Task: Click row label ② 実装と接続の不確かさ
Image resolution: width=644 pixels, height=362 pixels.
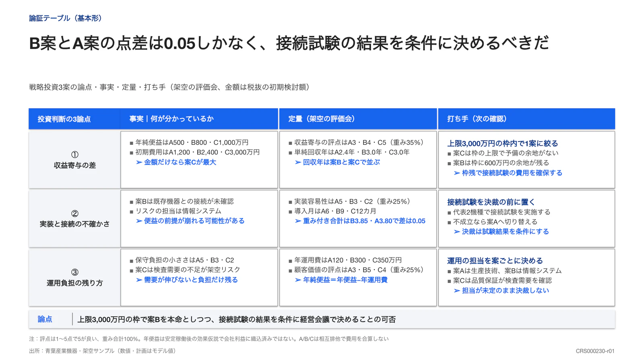Action: (74, 218)
